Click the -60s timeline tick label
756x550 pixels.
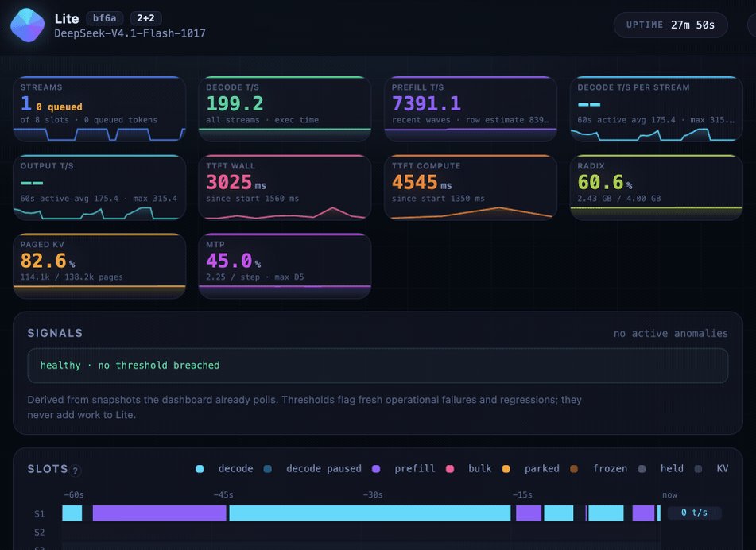[x=74, y=495]
